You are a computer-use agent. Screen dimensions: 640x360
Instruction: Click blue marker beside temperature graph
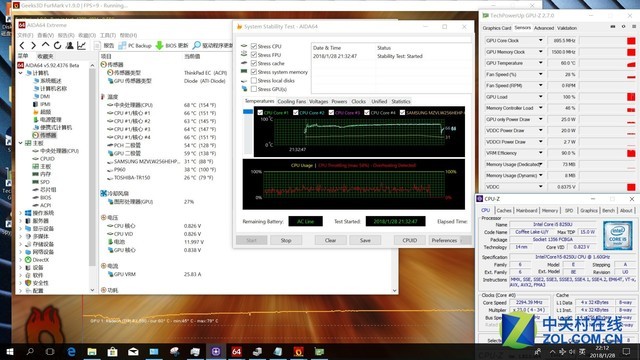pos(248,111)
